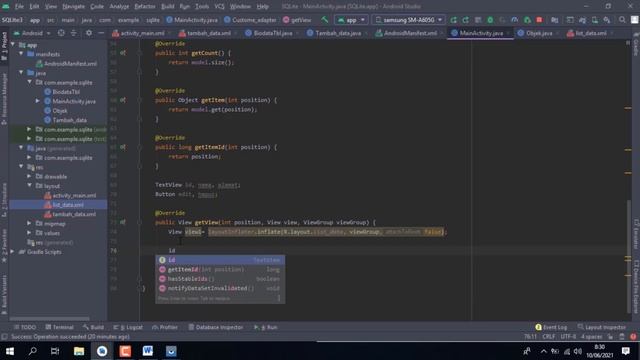Expand MainActivity.java tree node
This screenshot has height=360, width=640.
[38, 101]
